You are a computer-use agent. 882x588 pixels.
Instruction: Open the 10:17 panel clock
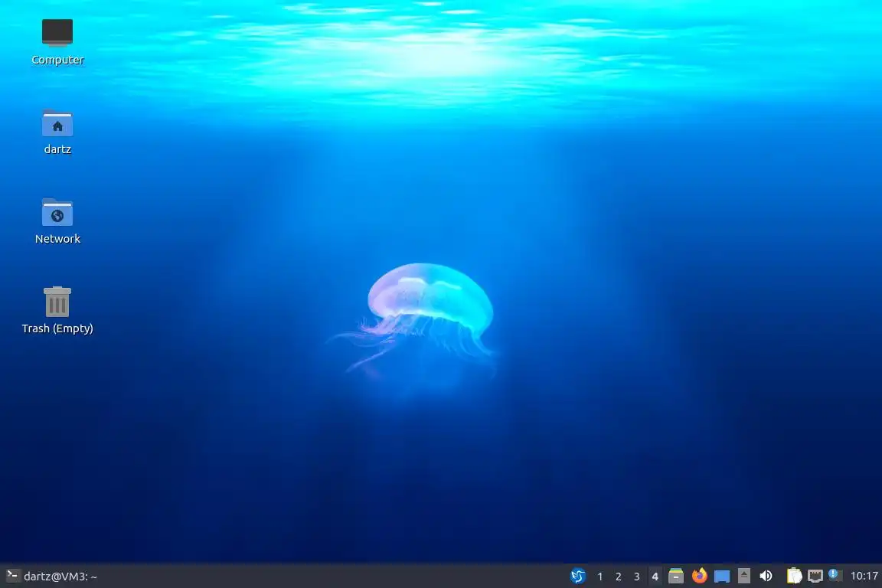864,576
